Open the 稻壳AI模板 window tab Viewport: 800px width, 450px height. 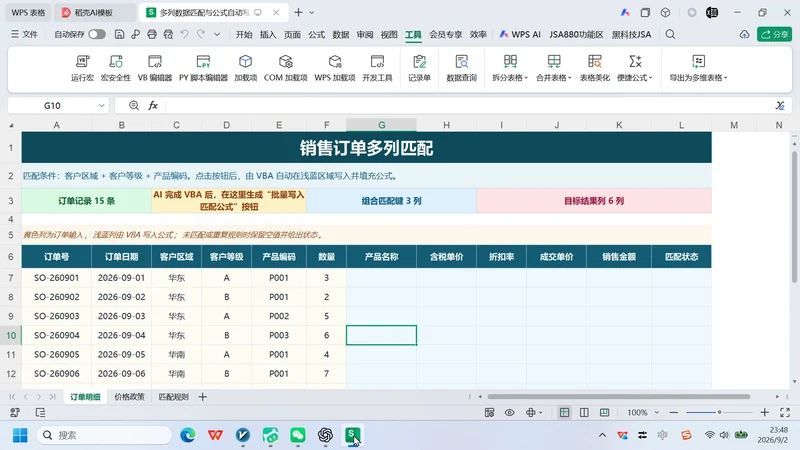[94, 12]
